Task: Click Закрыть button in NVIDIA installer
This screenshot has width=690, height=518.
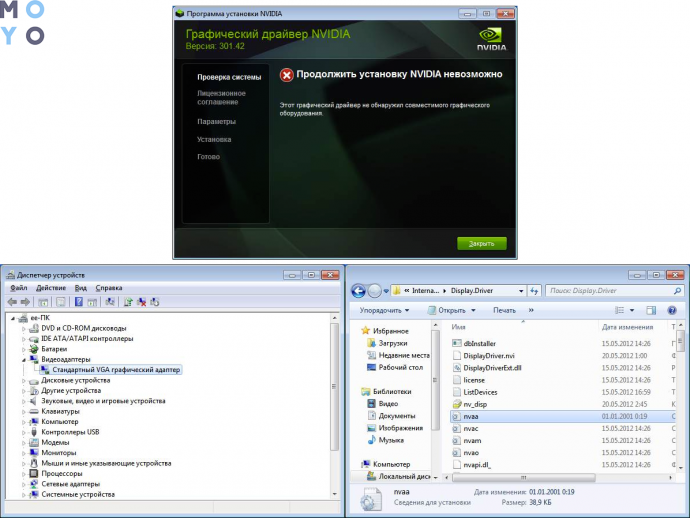Action: pos(481,243)
